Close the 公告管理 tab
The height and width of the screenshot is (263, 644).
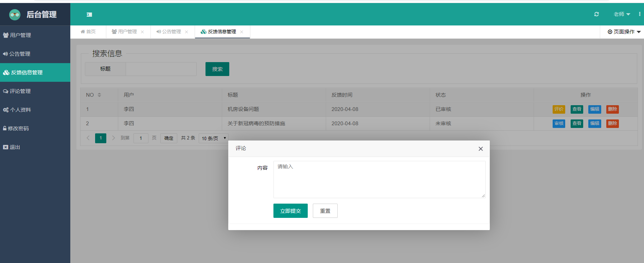186,32
